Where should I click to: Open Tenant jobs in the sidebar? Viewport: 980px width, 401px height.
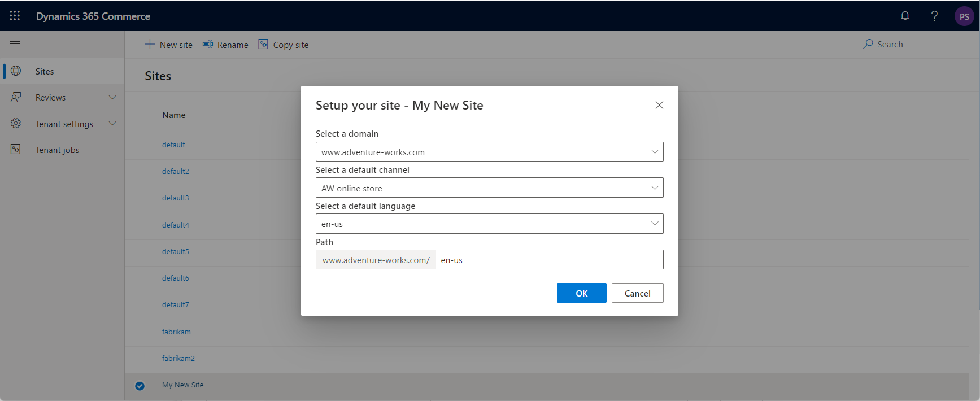click(62, 150)
